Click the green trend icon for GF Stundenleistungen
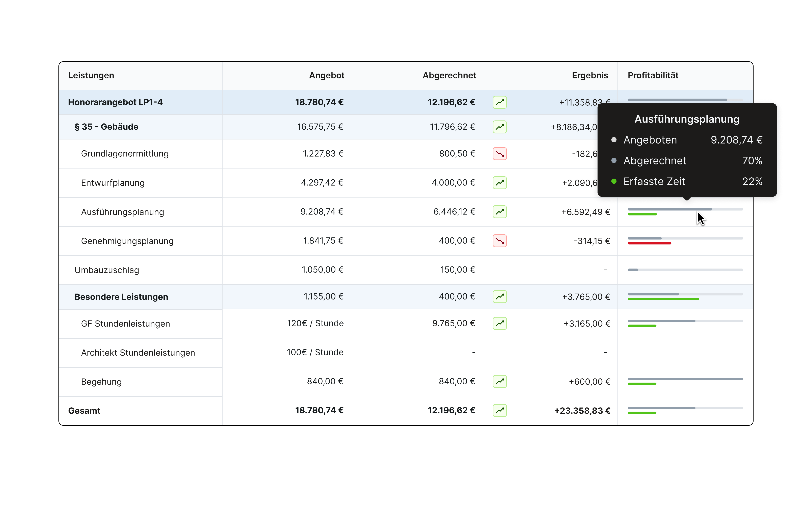 point(499,323)
